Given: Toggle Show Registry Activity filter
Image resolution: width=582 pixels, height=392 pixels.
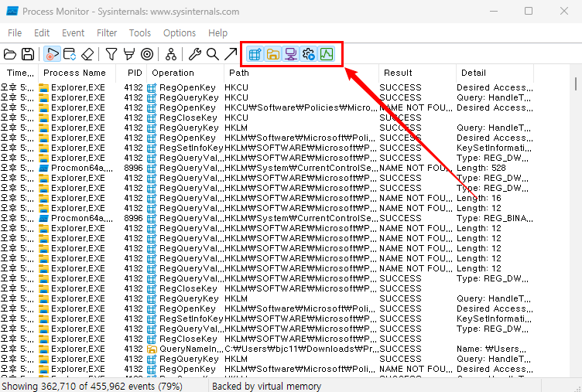Looking at the screenshot, I should (x=255, y=54).
